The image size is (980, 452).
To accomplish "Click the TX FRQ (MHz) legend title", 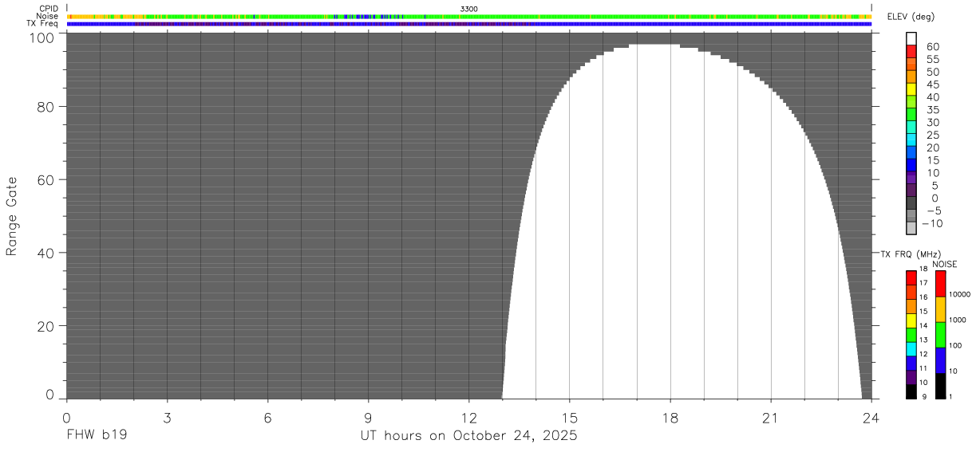I will click(x=911, y=254).
